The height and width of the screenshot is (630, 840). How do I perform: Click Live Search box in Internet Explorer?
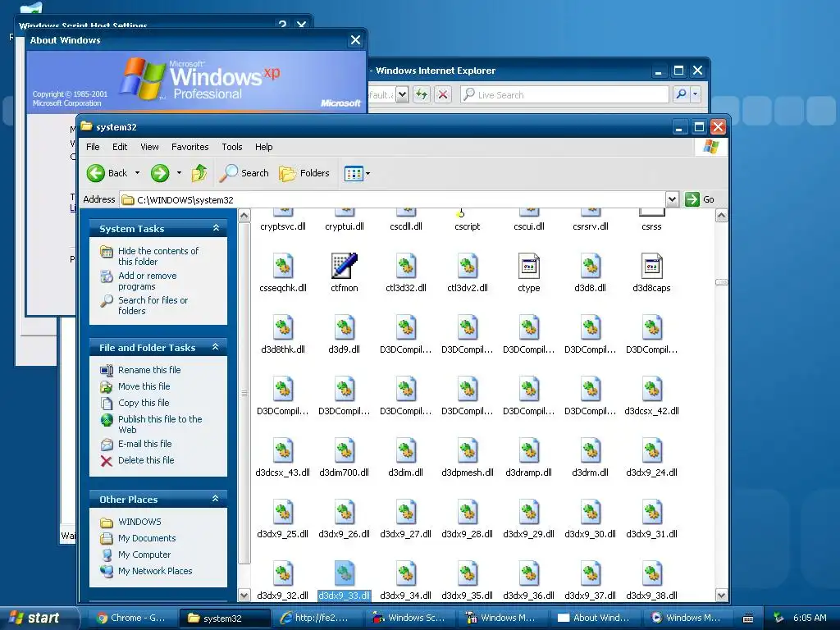(x=564, y=95)
